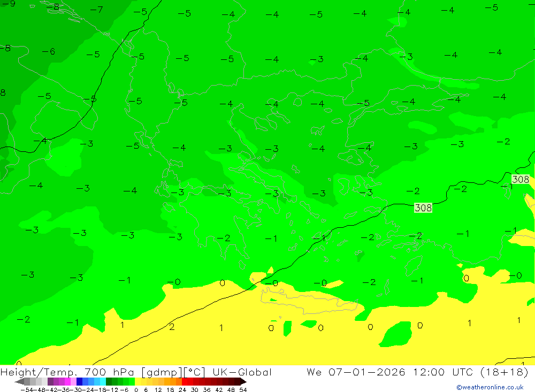Select the 'UK-Global' model name text
The image size is (535, 392).
(242, 372)
